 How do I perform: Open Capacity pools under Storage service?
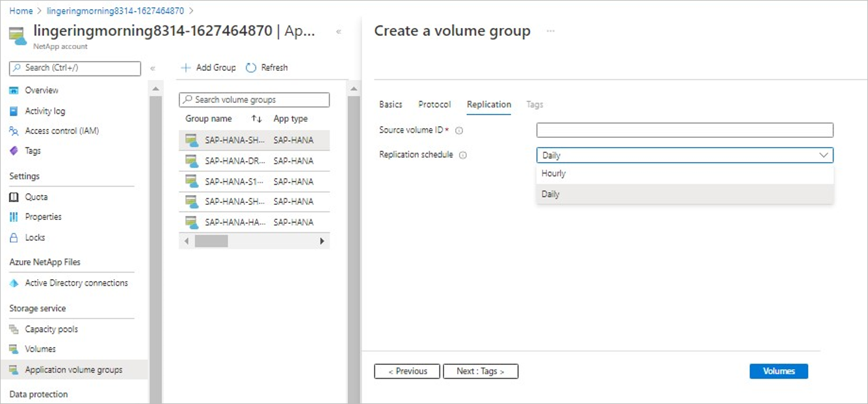point(51,329)
